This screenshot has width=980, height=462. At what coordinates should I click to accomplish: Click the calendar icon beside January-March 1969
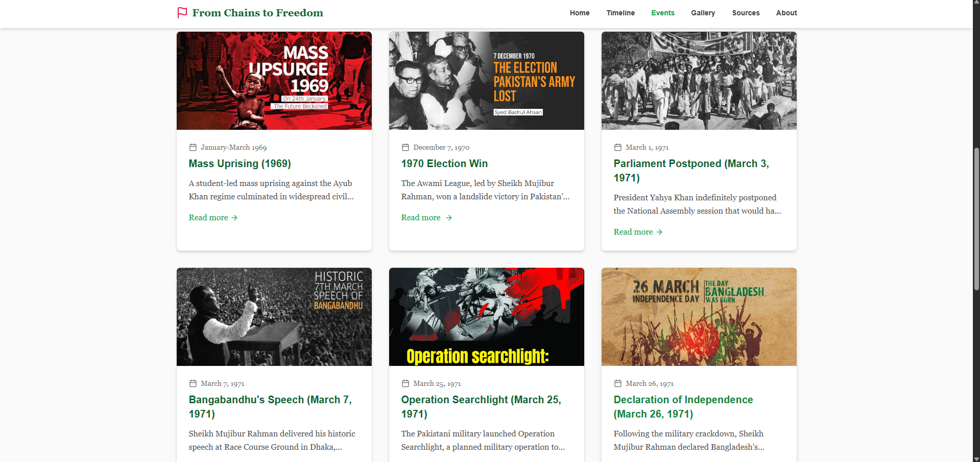point(193,147)
